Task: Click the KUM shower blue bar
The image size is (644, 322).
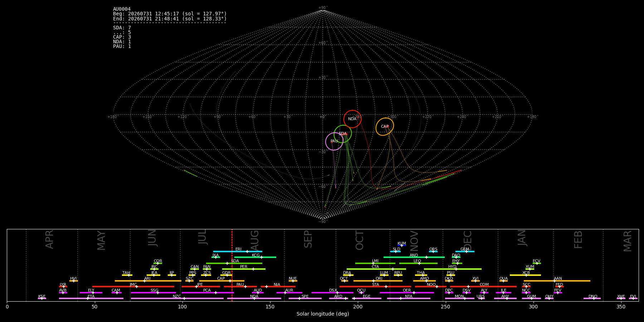Action: point(402,245)
